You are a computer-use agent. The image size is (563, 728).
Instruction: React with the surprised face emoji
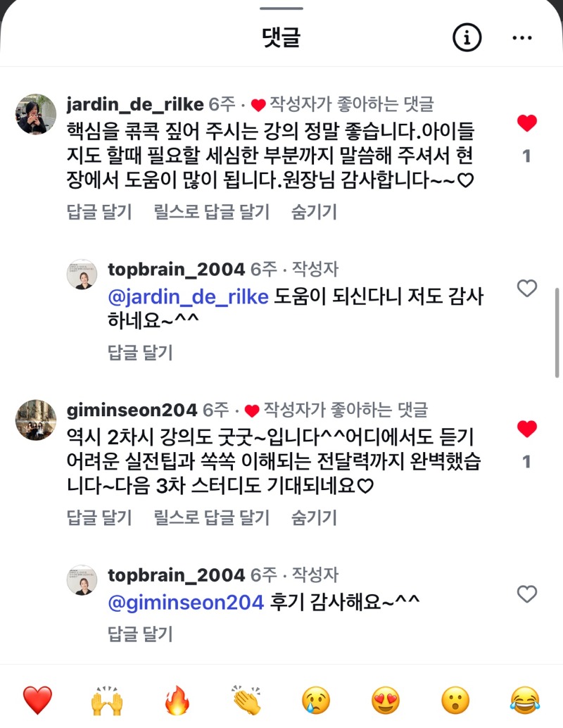pos(455,701)
